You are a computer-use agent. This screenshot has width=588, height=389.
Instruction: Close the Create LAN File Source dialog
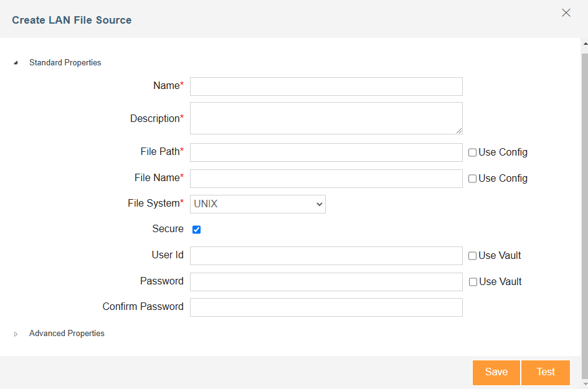click(566, 12)
